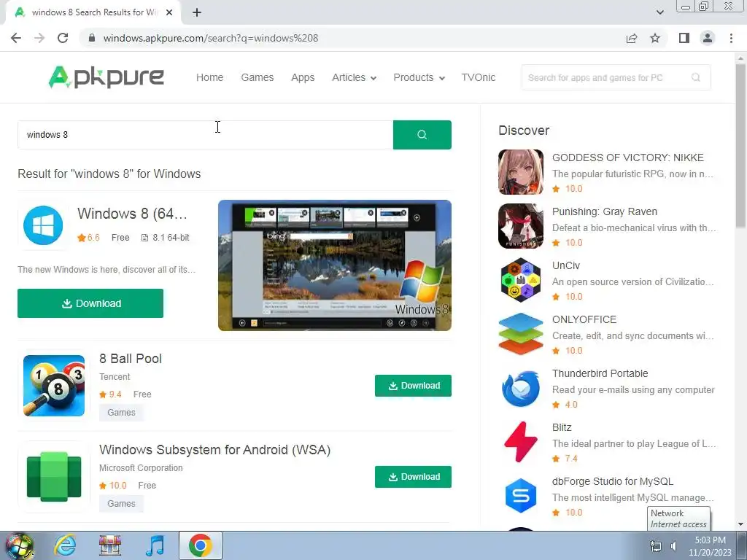
Task: Click the APKPure logo
Action: pyautogui.click(x=107, y=77)
